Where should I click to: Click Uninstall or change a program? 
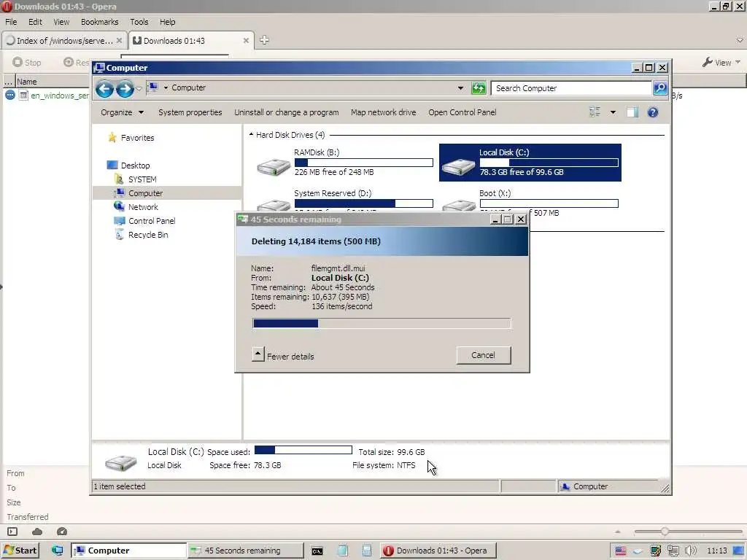point(286,112)
